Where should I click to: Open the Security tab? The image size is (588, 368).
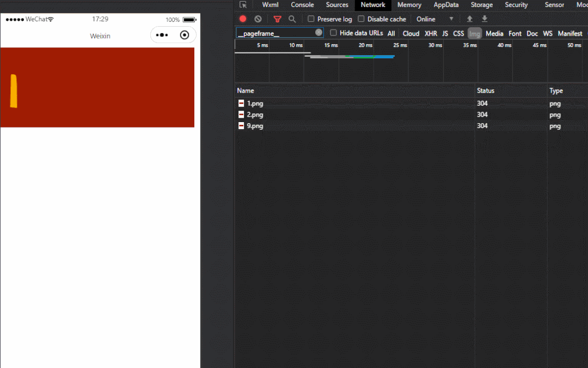tap(516, 5)
